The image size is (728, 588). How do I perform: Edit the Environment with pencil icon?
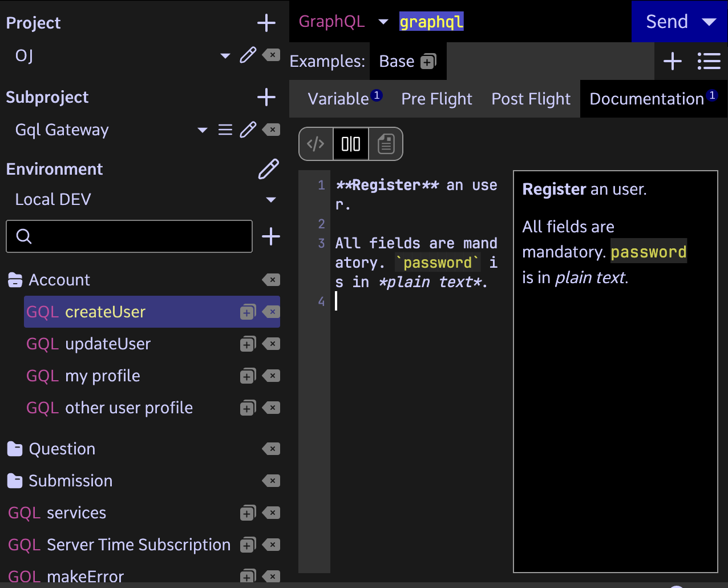tap(268, 169)
